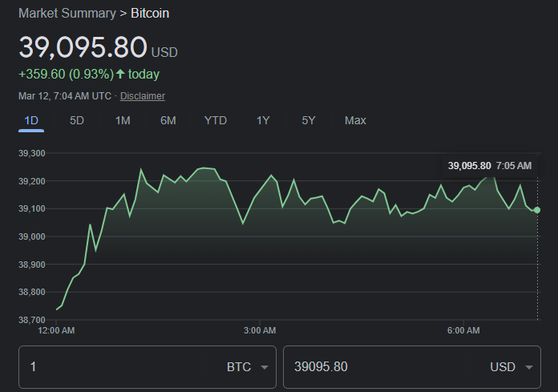This screenshot has height=392, width=558.
Task: Click the 39,095.80 7:05 AM chart tooltip
Action: coord(490,166)
